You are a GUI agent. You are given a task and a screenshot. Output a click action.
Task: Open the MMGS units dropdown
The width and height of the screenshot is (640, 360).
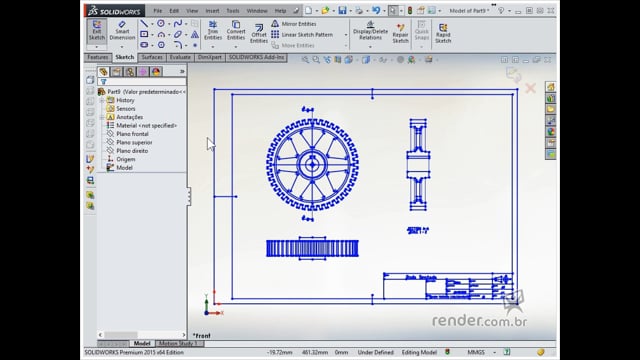494,352
